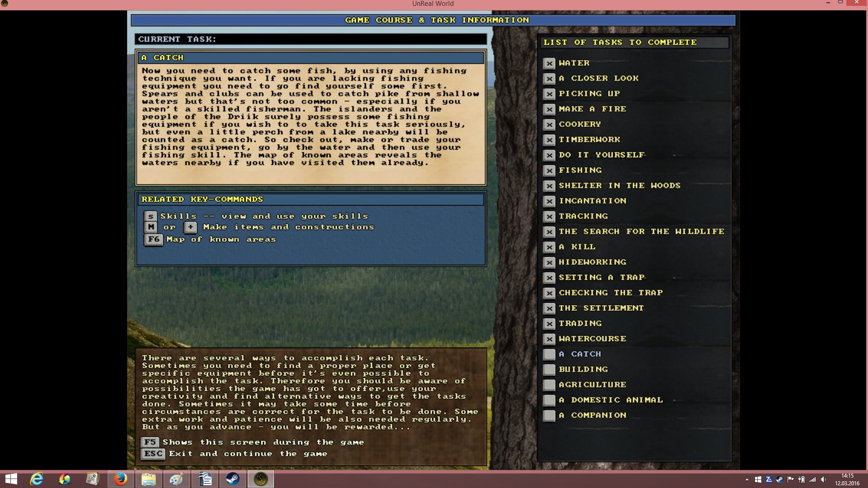The width and height of the screenshot is (868, 488).
Task: Click the plus key icon beside Make items
Action: point(190,227)
